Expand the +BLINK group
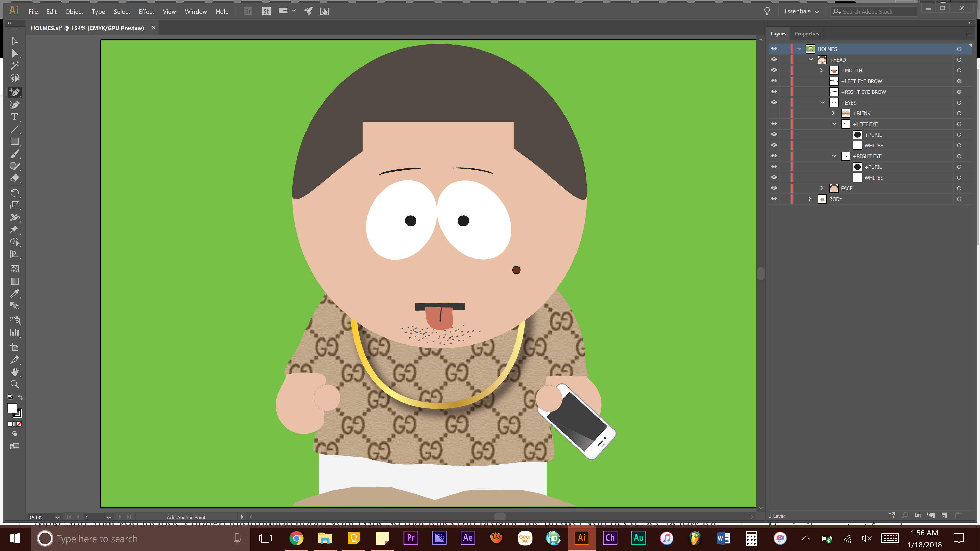The height and width of the screenshot is (551, 980). pos(834,113)
